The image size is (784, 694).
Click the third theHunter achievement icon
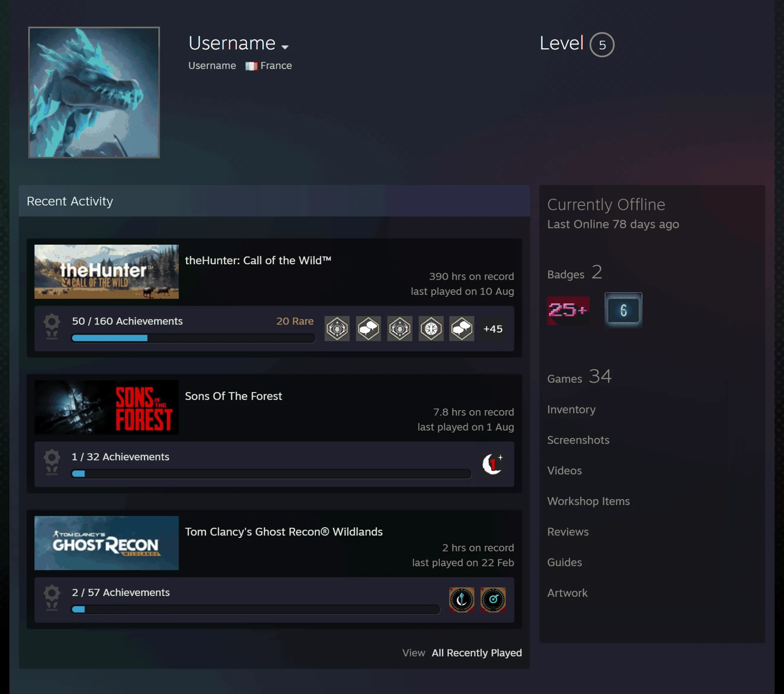[400, 328]
